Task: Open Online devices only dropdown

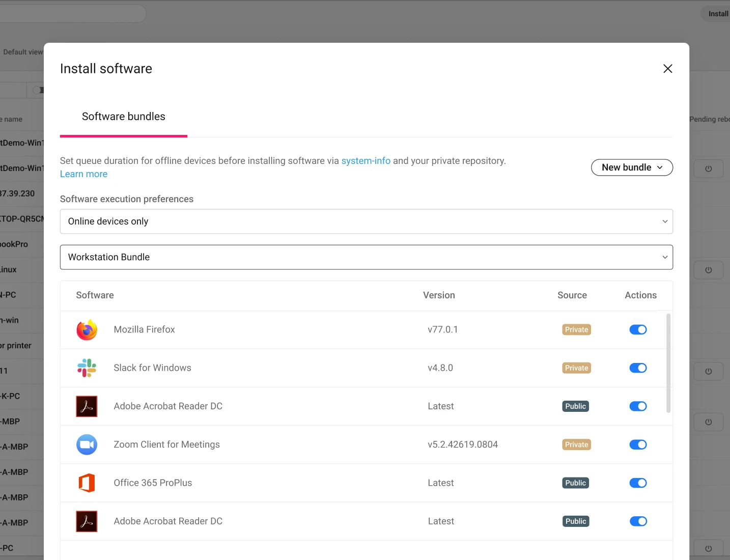Action: 367,221
